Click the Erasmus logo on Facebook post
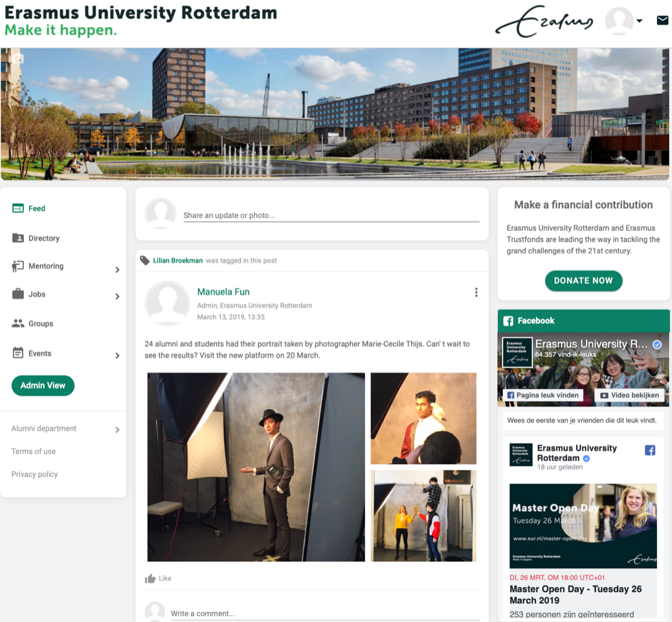672x622 pixels. coord(521,454)
